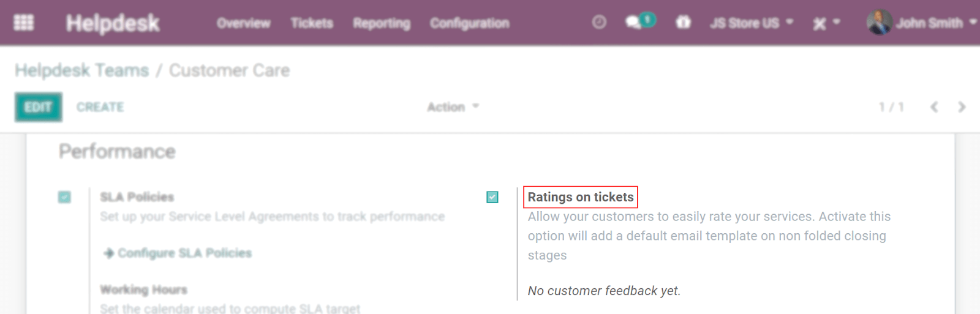The height and width of the screenshot is (314, 980).
Task: Click John Smith's avatar picture
Action: (879, 23)
